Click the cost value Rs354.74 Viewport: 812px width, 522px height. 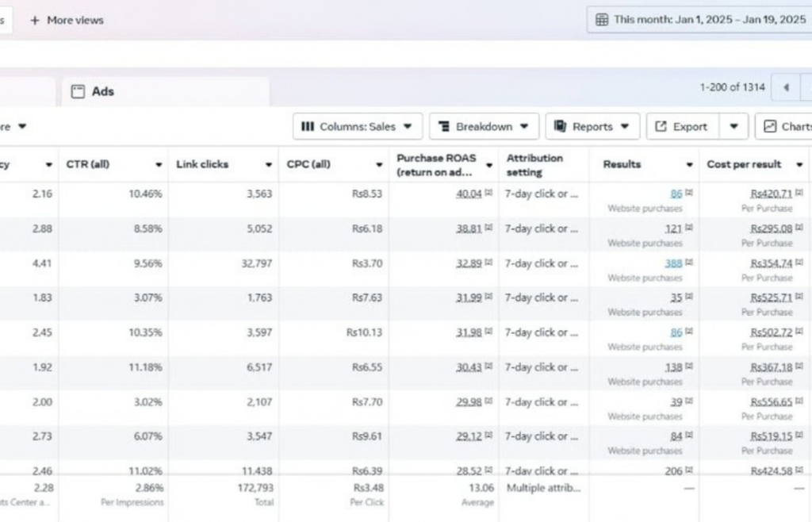(772, 263)
